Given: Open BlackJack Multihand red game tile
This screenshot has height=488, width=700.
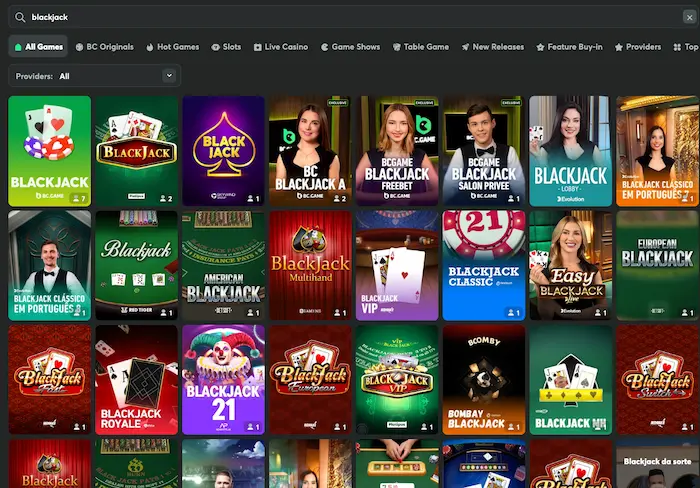Looking at the screenshot, I should (x=310, y=266).
